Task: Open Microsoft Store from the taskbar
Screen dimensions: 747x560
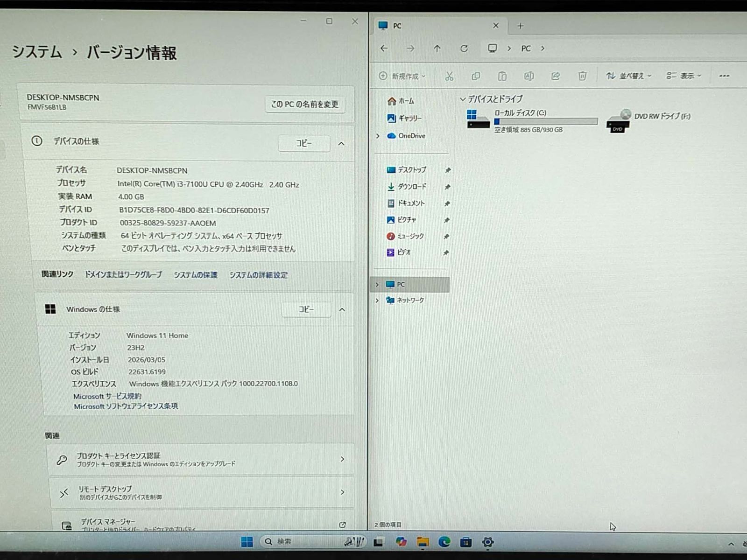Action: tap(465, 542)
